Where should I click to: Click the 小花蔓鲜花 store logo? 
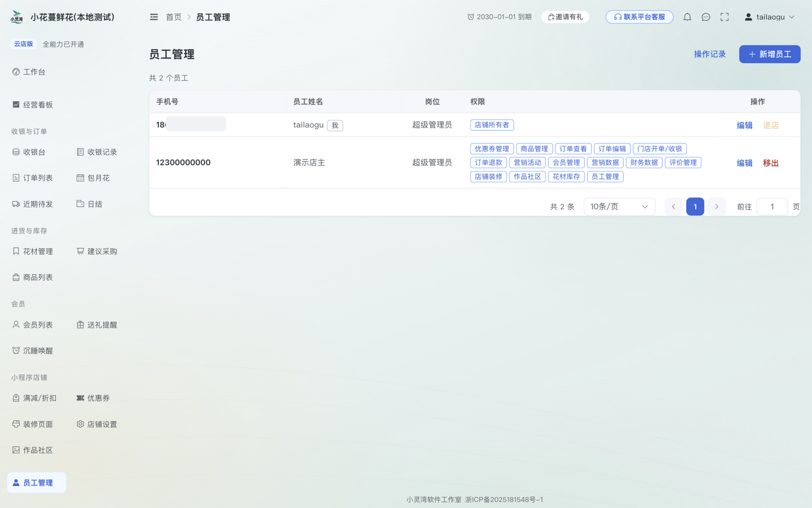[x=17, y=17]
